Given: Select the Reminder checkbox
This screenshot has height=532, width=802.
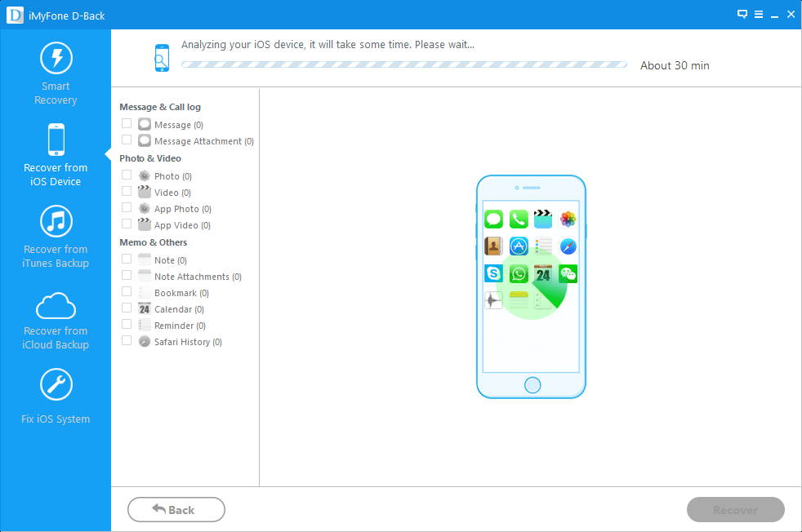Looking at the screenshot, I should point(127,324).
